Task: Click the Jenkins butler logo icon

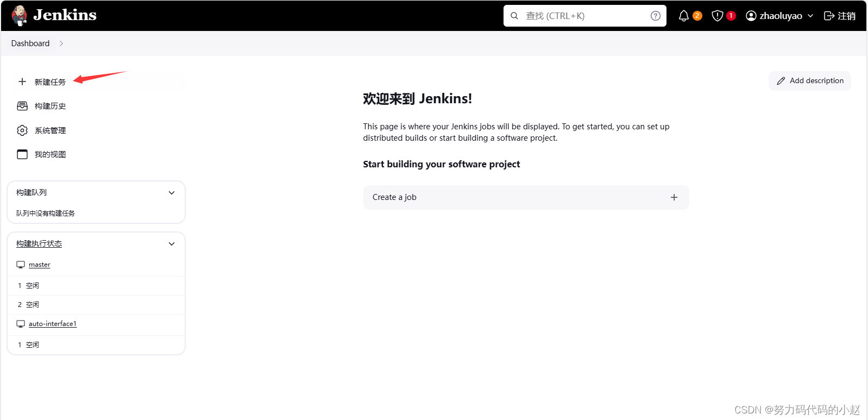Action: tap(20, 16)
